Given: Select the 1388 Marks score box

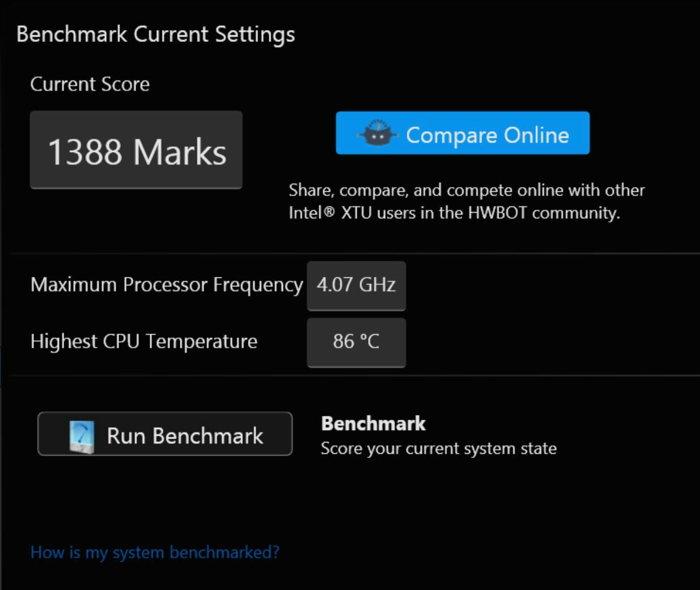Looking at the screenshot, I should pos(136,150).
